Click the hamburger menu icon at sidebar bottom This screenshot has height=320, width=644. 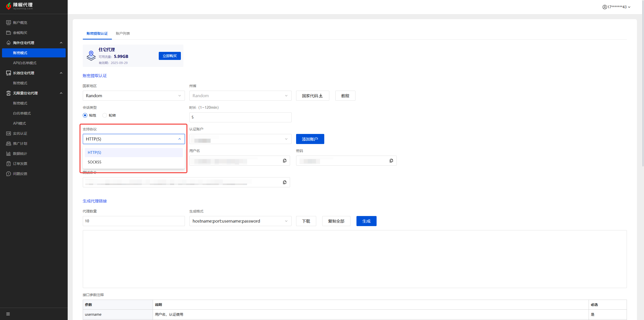click(8, 314)
